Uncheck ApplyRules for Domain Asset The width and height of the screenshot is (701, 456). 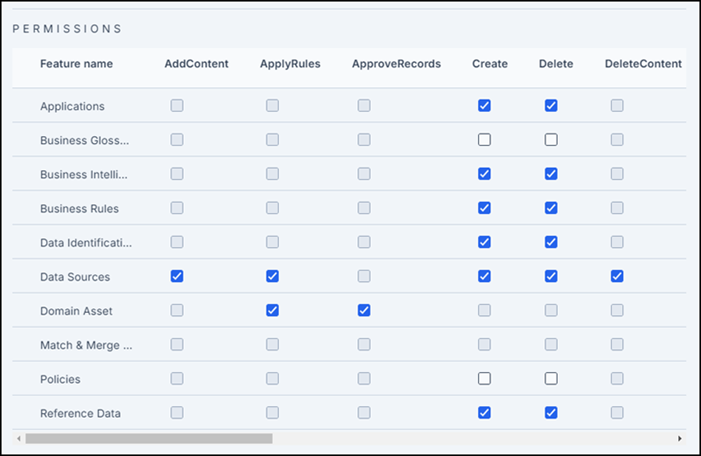[x=272, y=310]
